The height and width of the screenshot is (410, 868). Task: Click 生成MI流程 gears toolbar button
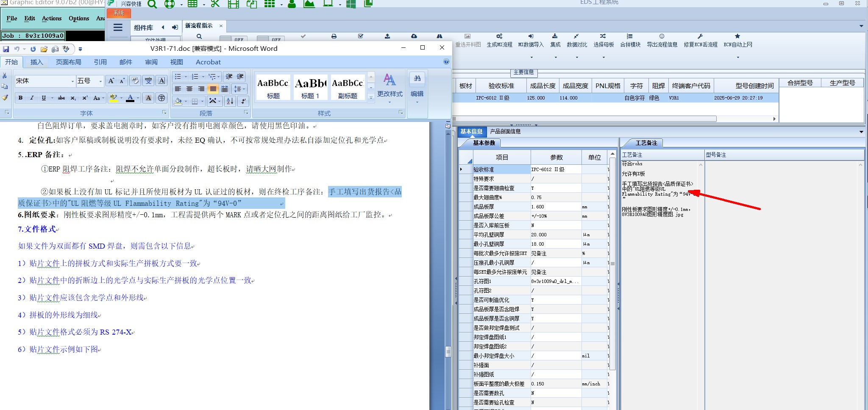[x=500, y=41]
